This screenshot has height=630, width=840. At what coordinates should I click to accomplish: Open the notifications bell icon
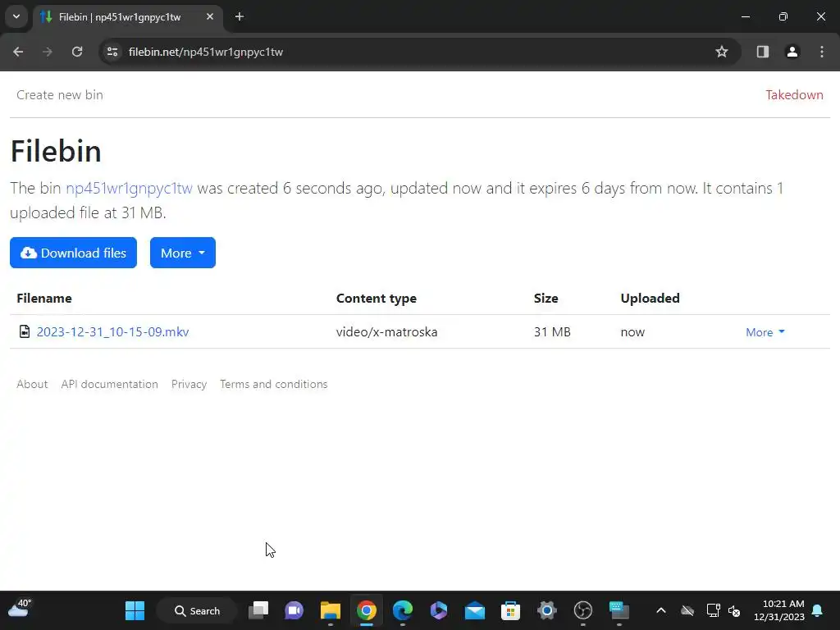point(818,610)
